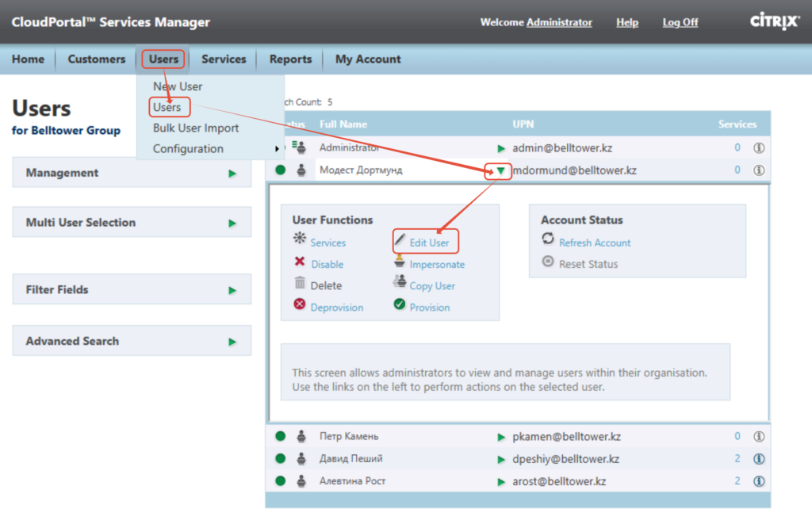Click the user icon beside Алевтина Рост

point(301,481)
